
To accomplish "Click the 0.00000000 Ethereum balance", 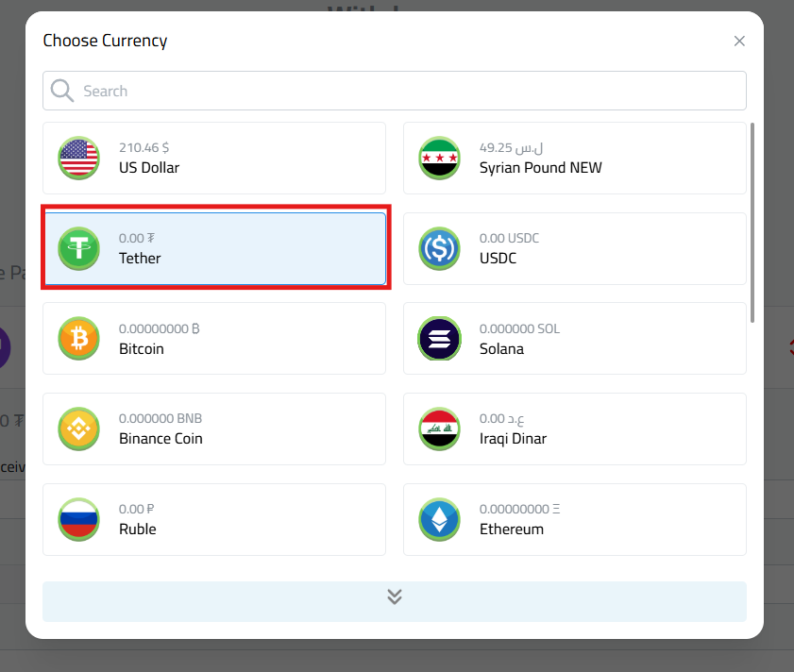I will (519, 509).
